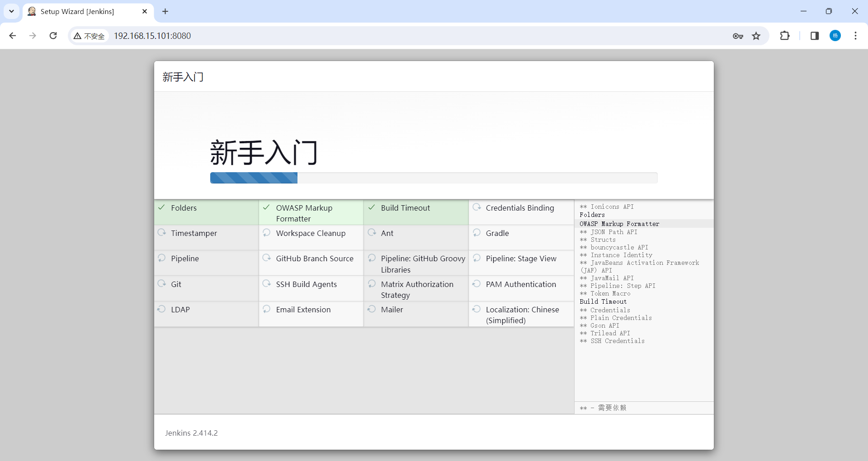Click the SSH Credentials log line
This screenshot has height=461, width=868.
[612, 341]
